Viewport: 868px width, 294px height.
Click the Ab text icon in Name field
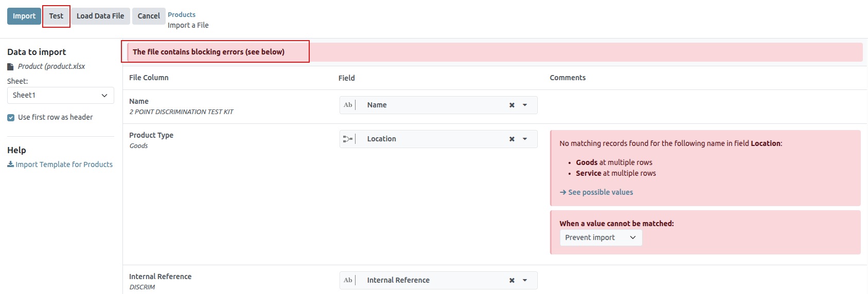(x=348, y=105)
